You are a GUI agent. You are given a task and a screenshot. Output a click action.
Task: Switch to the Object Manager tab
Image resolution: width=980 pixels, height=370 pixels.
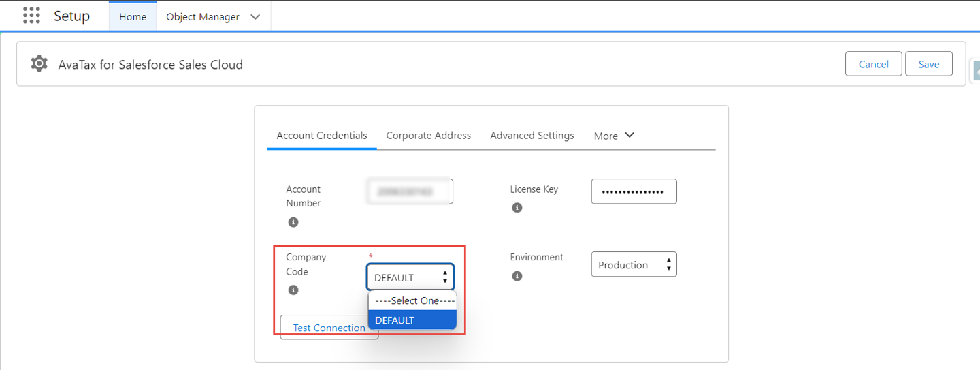coord(203,17)
